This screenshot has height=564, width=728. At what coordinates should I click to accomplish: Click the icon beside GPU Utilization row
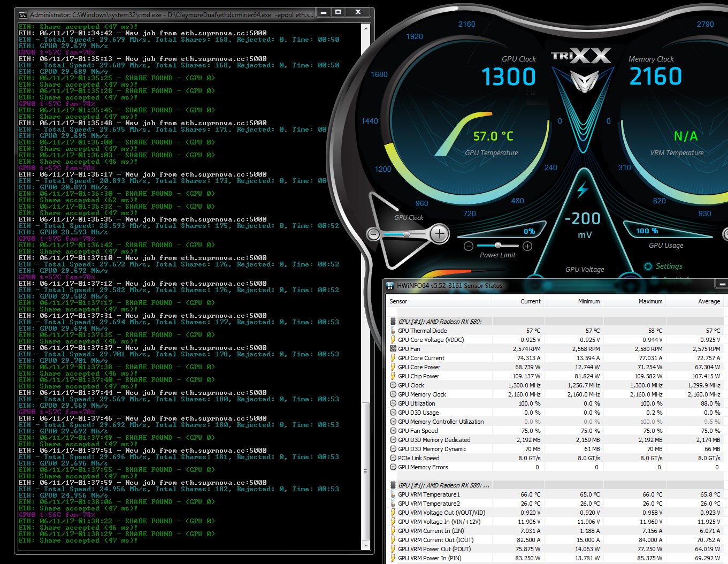pos(393,403)
